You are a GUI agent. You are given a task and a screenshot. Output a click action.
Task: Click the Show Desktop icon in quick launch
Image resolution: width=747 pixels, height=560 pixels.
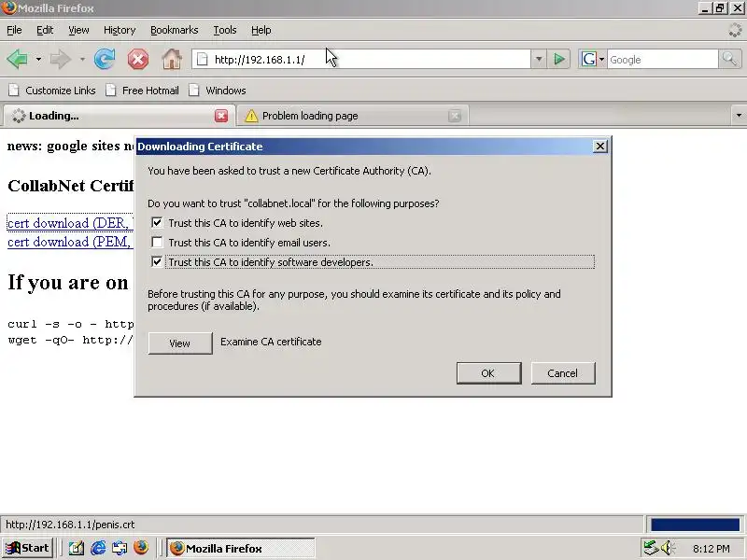pyautogui.click(x=77, y=548)
